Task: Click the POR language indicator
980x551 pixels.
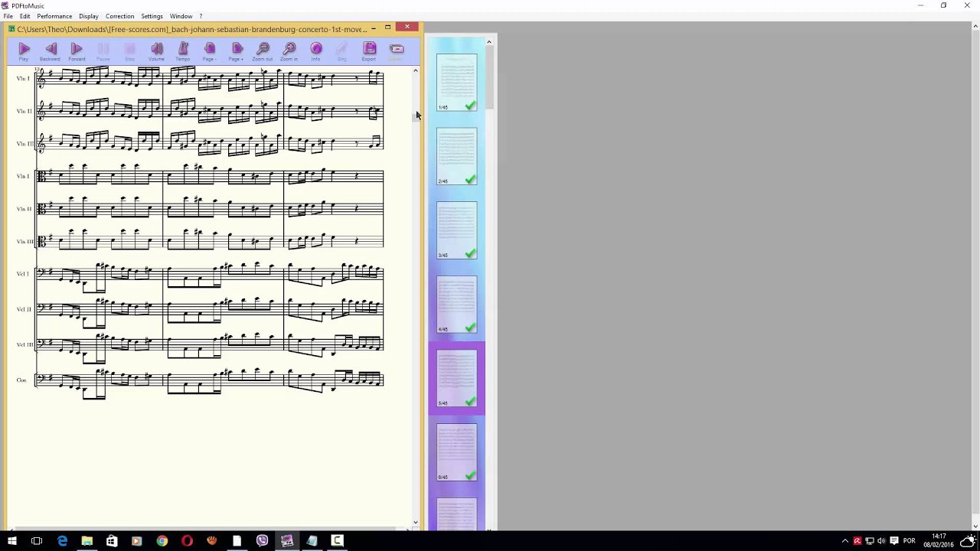Action: (909, 541)
